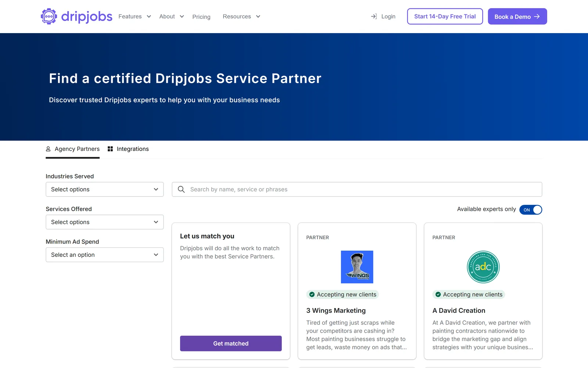
Task: Click PARTNER label on A David Creation card
Action: pyautogui.click(x=444, y=237)
